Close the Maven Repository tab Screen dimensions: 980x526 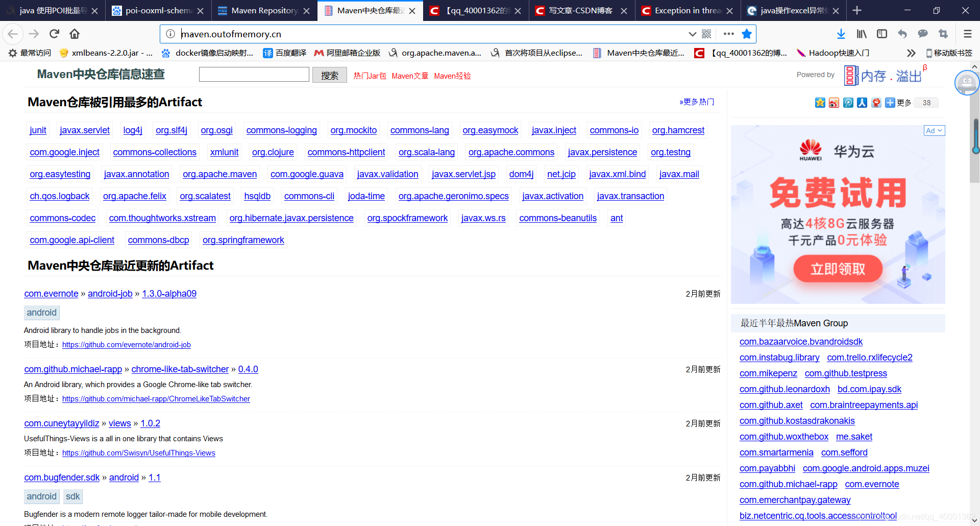(306, 11)
